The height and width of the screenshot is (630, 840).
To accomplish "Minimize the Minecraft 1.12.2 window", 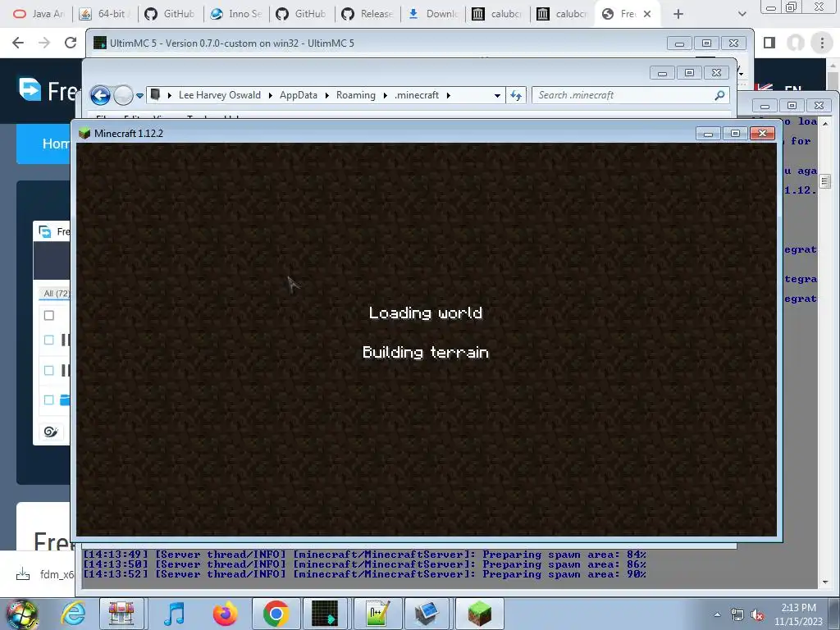I will (708, 133).
